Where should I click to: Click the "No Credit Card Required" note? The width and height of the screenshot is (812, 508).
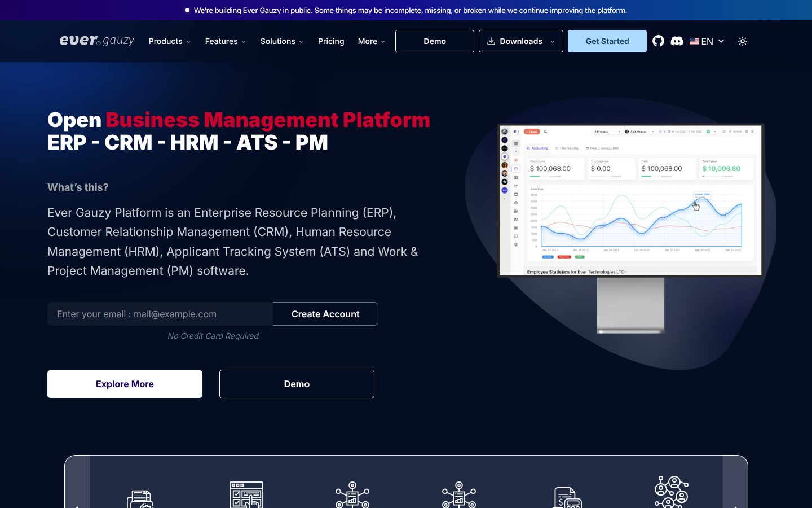pyautogui.click(x=213, y=336)
